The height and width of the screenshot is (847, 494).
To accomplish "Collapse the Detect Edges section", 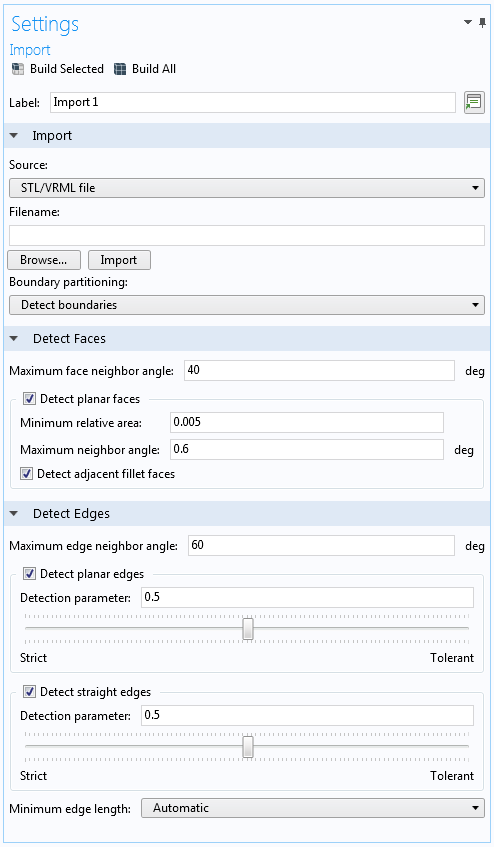I will [14, 514].
